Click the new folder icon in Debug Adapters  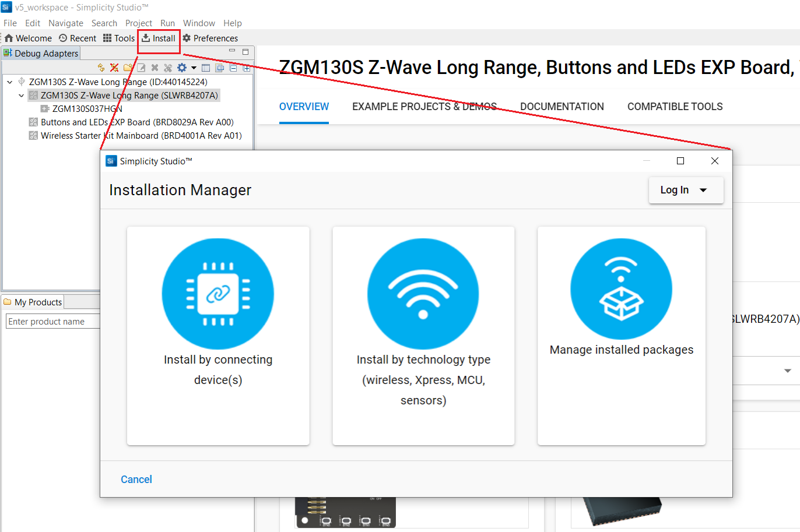128,68
